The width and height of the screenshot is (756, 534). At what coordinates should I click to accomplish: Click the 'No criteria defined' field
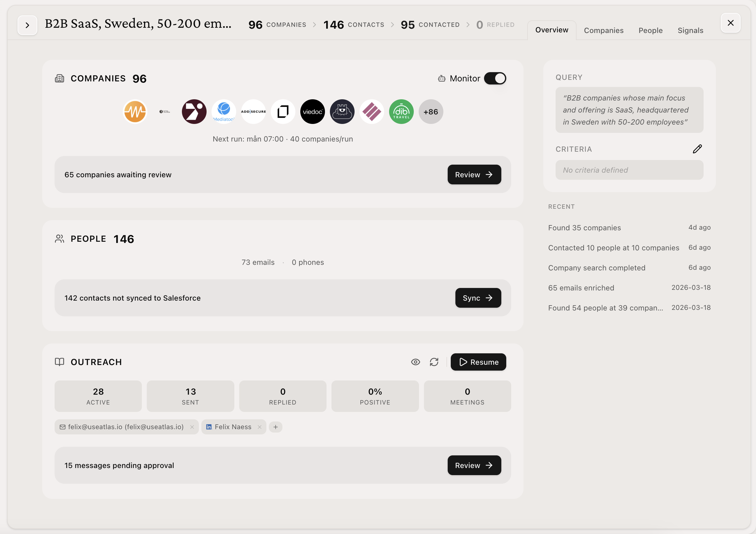[x=629, y=170]
